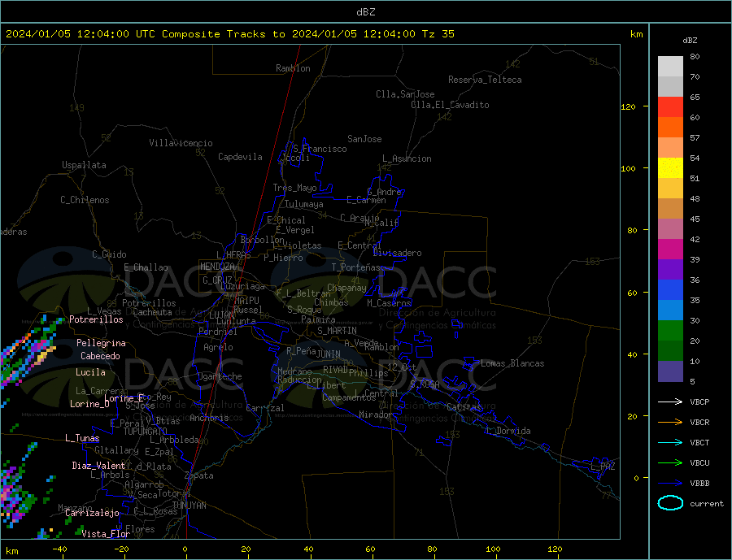The width and height of the screenshot is (732, 560).
Task: Click the 'TUPUNGATO' map label
Action: pyautogui.click(x=146, y=432)
